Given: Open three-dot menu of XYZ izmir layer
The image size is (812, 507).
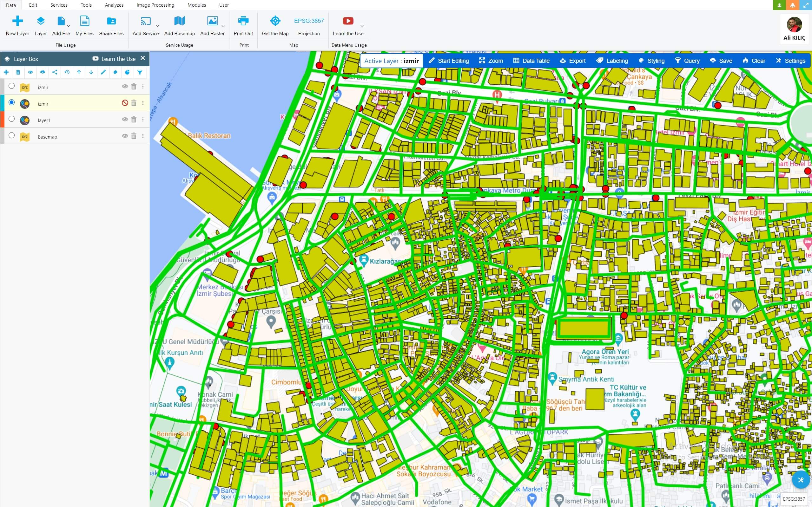Looking at the screenshot, I should (143, 87).
